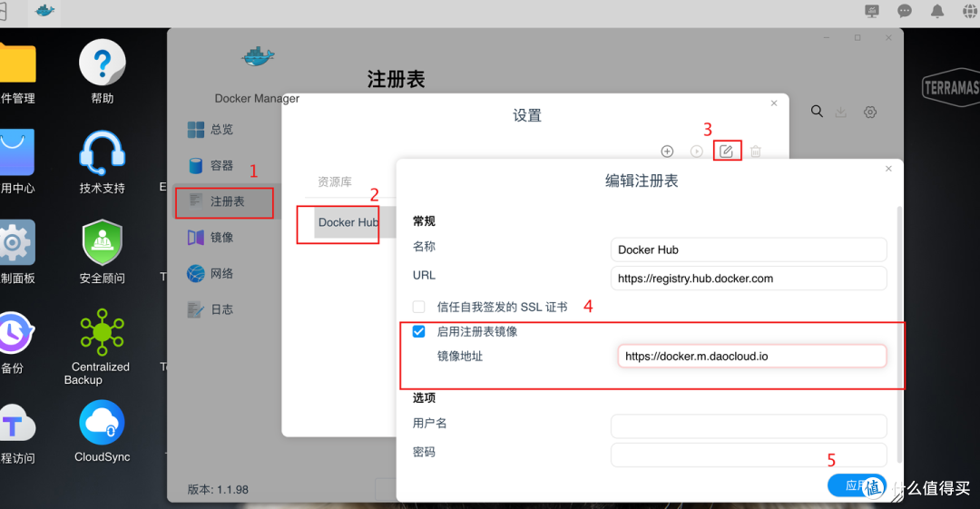Viewport: 980px width, 509px height.
Task: Go to Overview (总览) in sidebar
Action: (222, 130)
